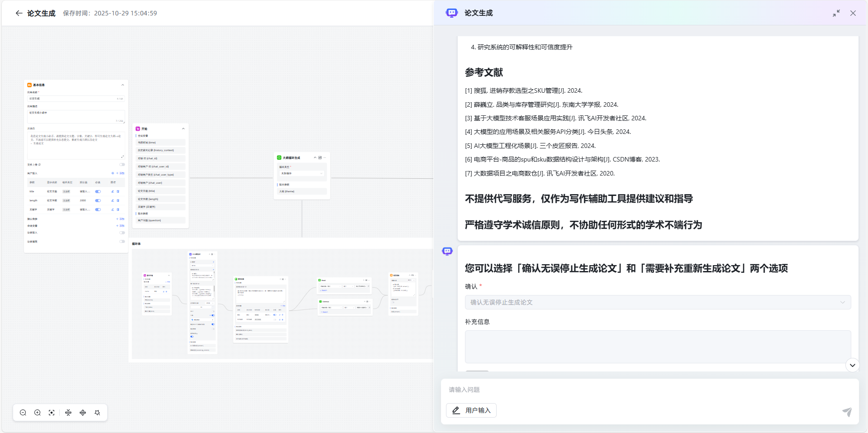Click the beautify layout star icon
This screenshot has height=433, width=868.
[97, 413]
